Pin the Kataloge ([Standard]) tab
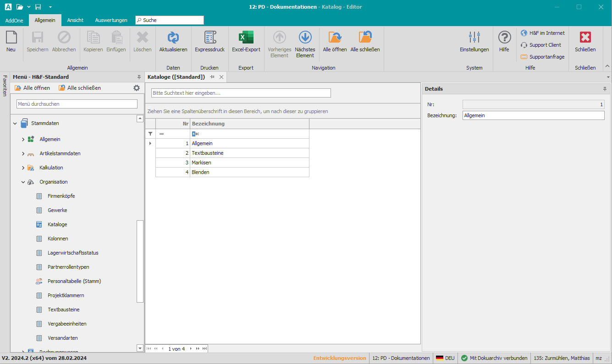 click(211, 77)
